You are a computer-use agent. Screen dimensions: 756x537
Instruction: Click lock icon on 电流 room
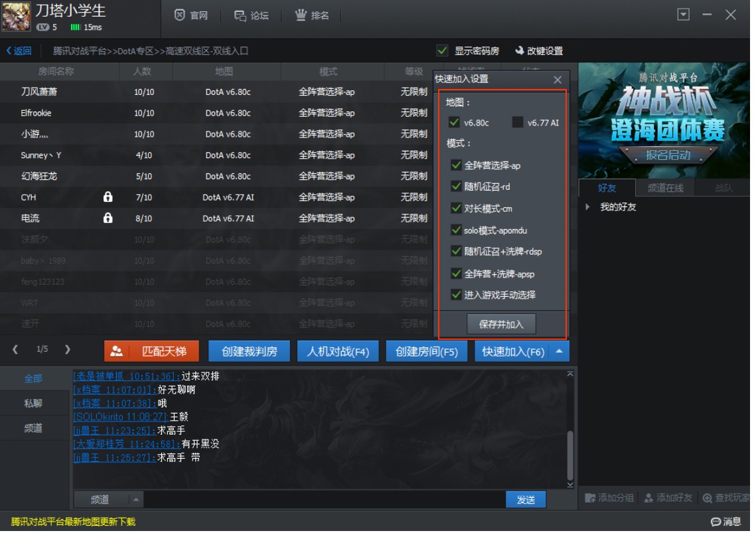pyautogui.click(x=108, y=219)
